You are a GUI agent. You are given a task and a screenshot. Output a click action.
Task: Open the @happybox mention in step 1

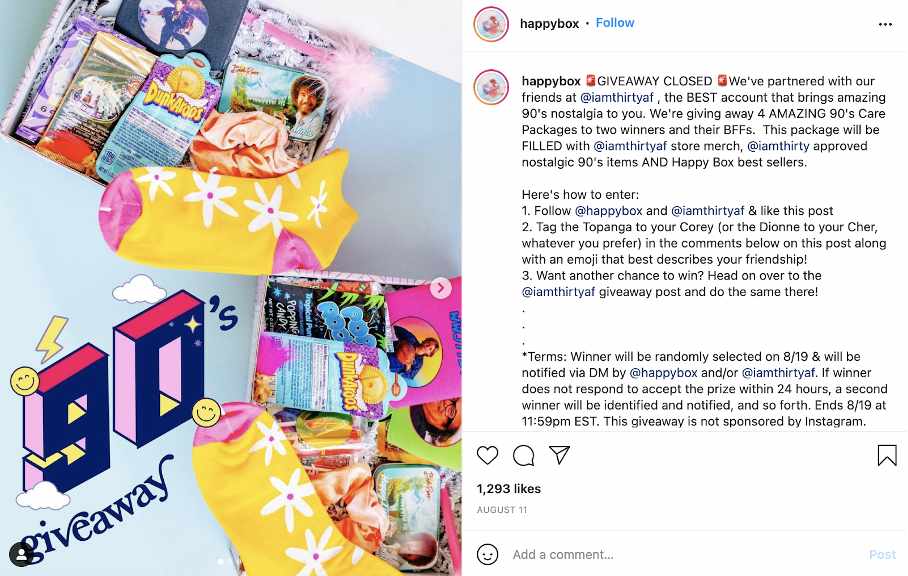click(x=609, y=211)
